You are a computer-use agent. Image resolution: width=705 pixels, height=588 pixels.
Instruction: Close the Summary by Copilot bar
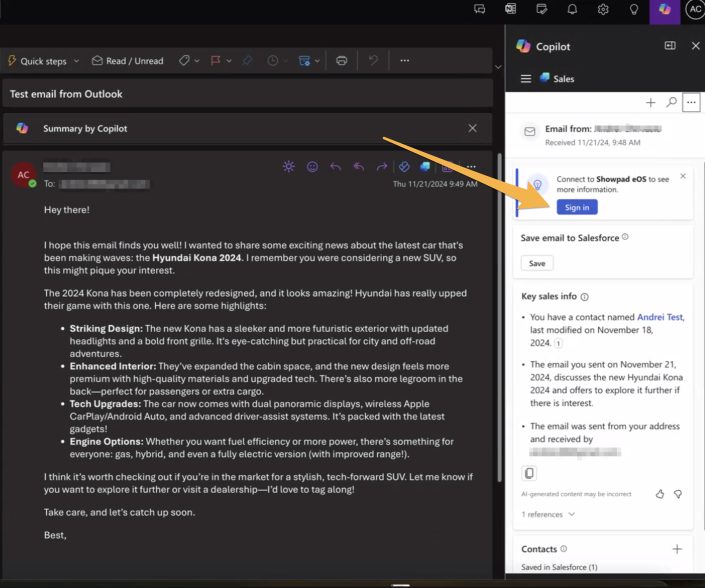(x=472, y=128)
